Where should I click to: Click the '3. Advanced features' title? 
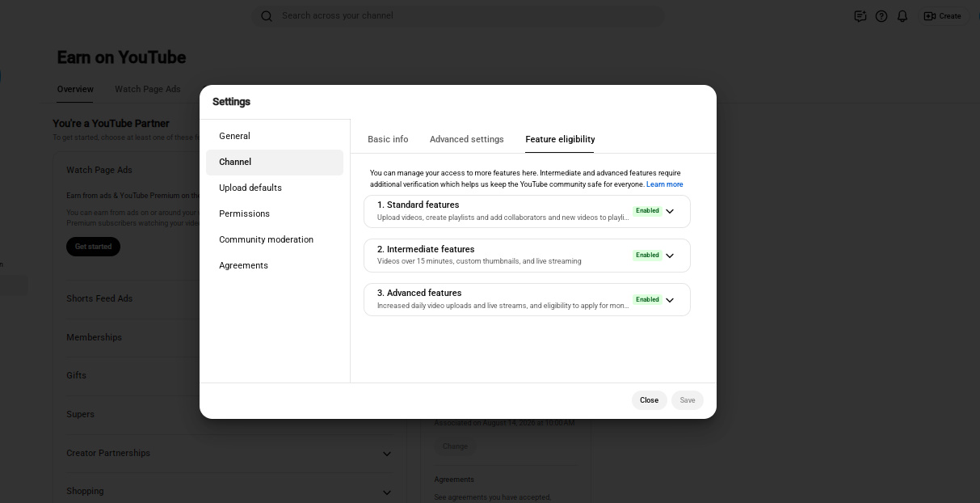click(419, 293)
